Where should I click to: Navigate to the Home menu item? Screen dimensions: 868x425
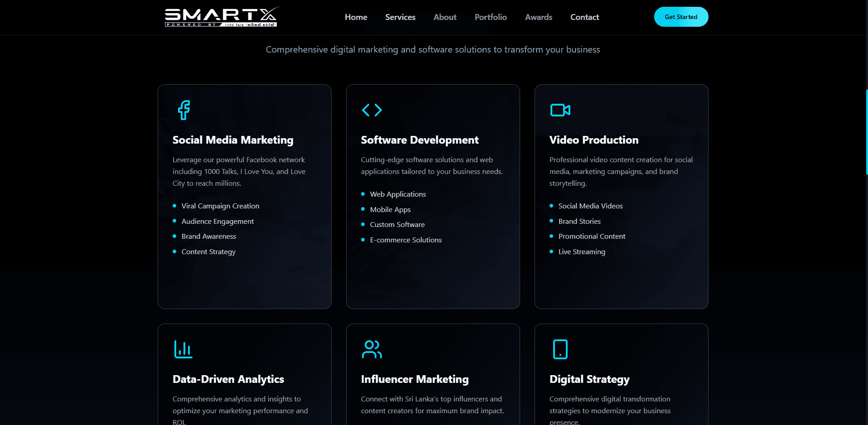pyautogui.click(x=356, y=17)
